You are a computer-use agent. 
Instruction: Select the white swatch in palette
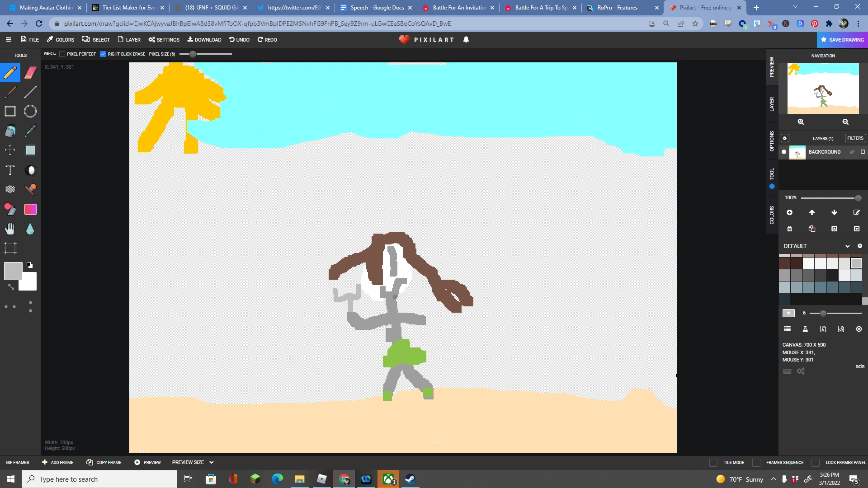pyautogui.click(x=809, y=263)
